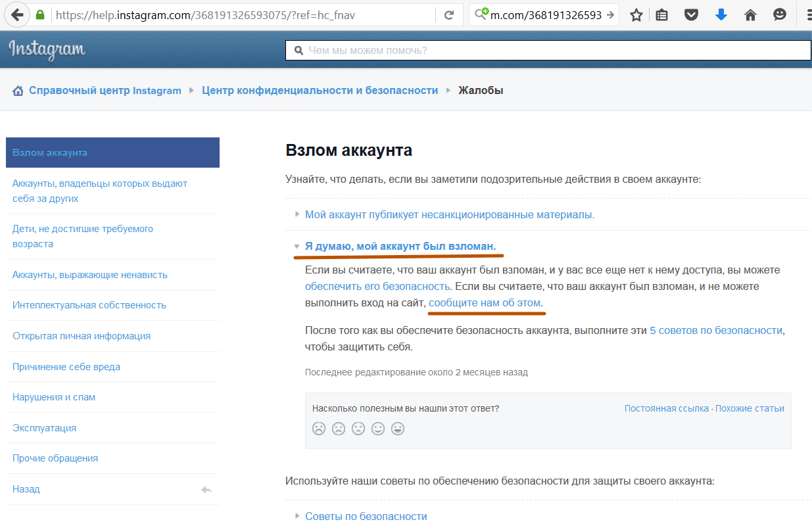
Task: Click the 'Чем мы можем помочь?' search field
Action: [548, 50]
